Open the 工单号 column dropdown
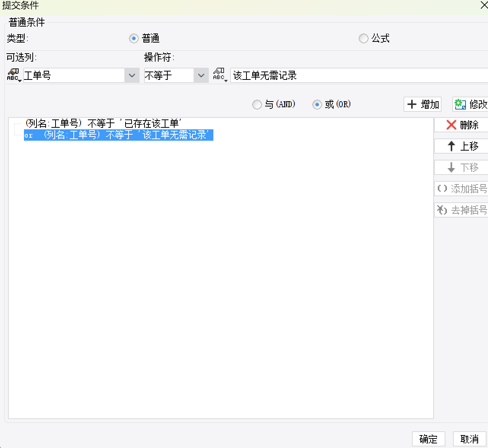 pyautogui.click(x=132, y=75)
